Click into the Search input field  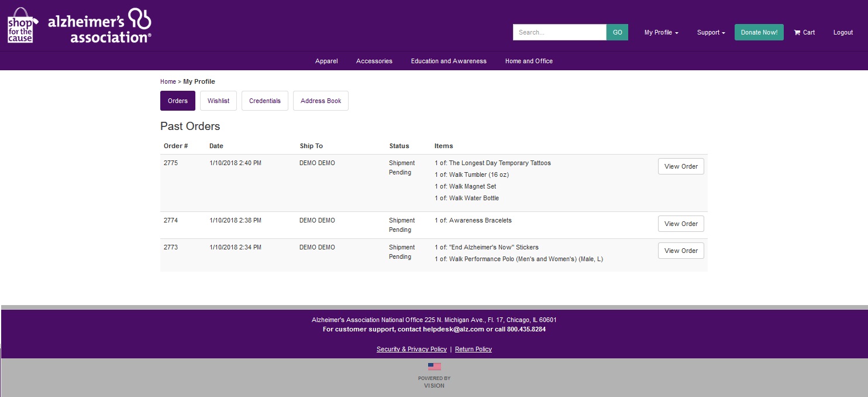[x=559, y=33]
